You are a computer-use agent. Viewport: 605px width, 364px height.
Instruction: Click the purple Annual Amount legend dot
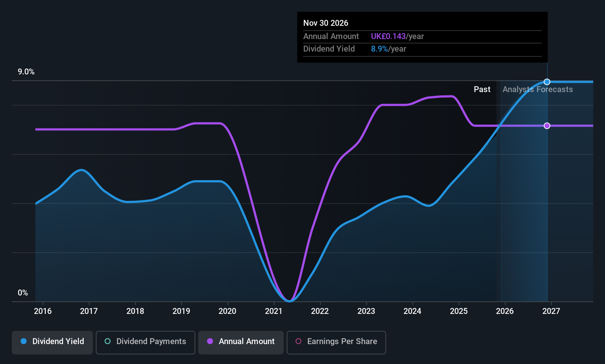[x=210, y=341]
